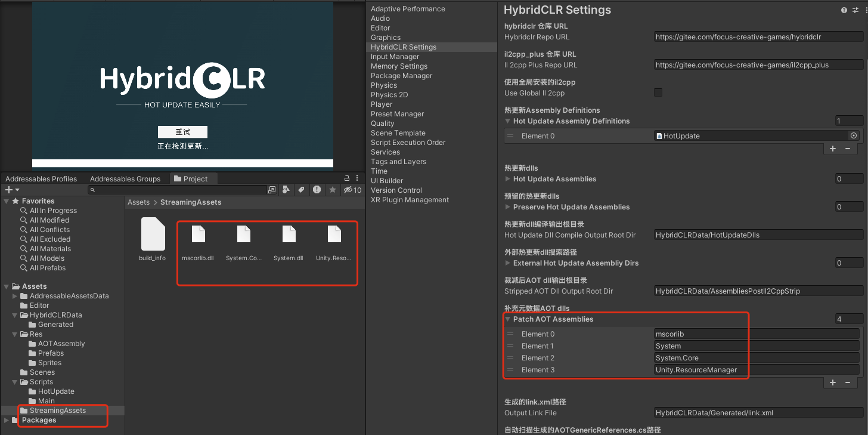Collapse Hot Update Assembly Definitions list

508,121
